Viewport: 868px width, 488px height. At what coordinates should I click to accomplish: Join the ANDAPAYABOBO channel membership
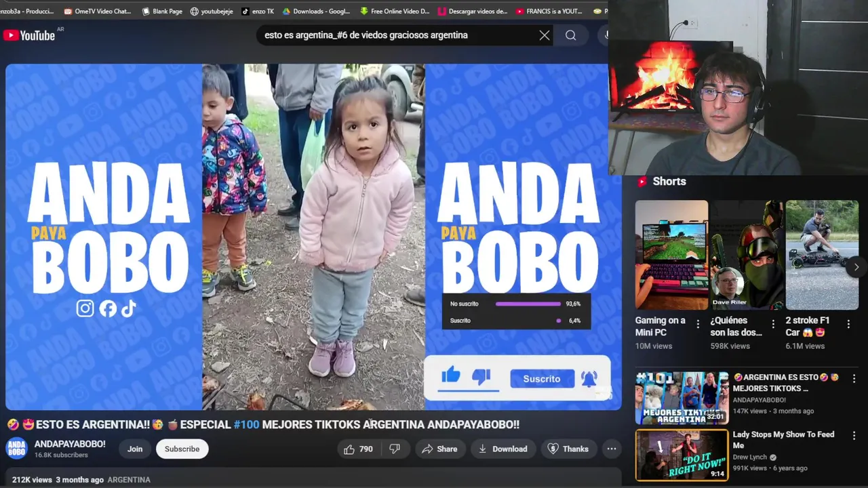tap(135, 449)
